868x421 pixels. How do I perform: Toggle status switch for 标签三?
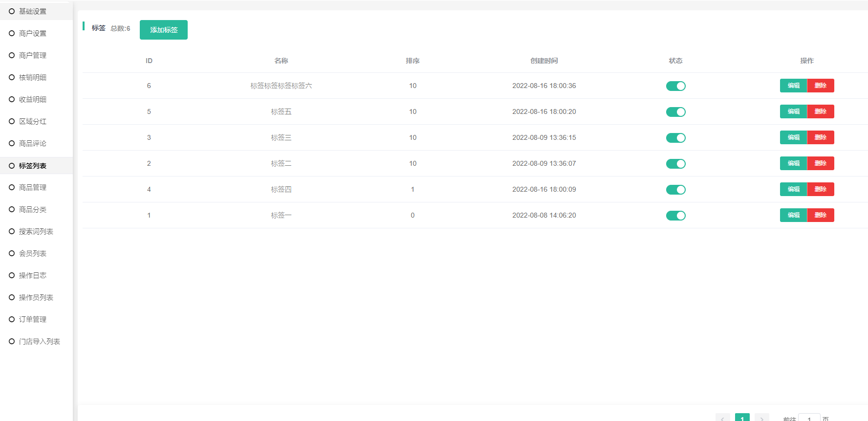pos(675,138)
